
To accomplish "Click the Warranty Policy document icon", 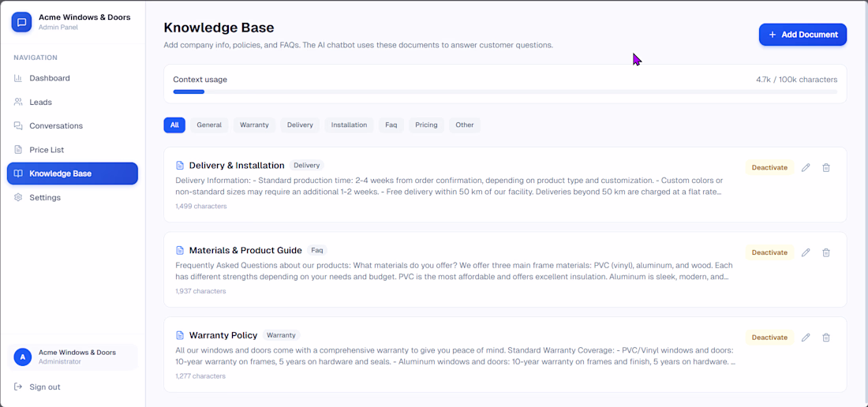I will 180,335.
